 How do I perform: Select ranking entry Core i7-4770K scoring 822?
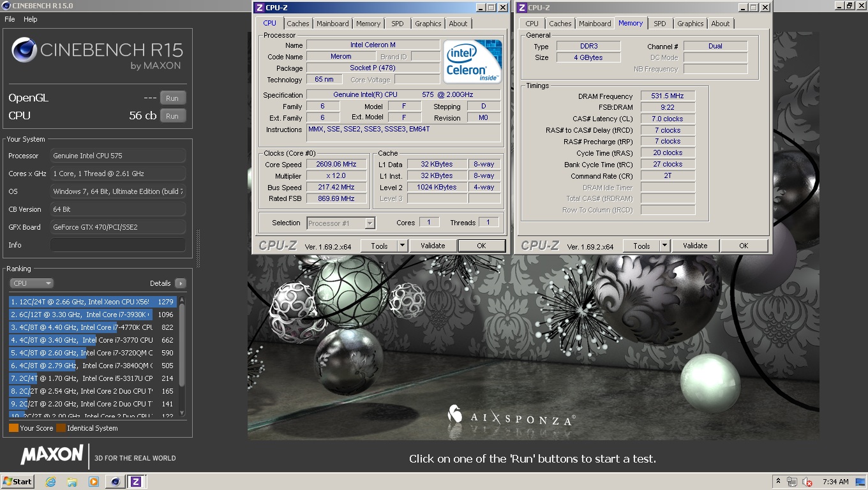click(x=93, y=327)
